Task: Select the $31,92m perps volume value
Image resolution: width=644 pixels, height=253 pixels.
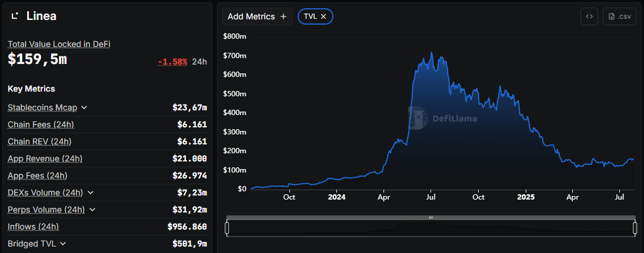Action: click(189, 210)
